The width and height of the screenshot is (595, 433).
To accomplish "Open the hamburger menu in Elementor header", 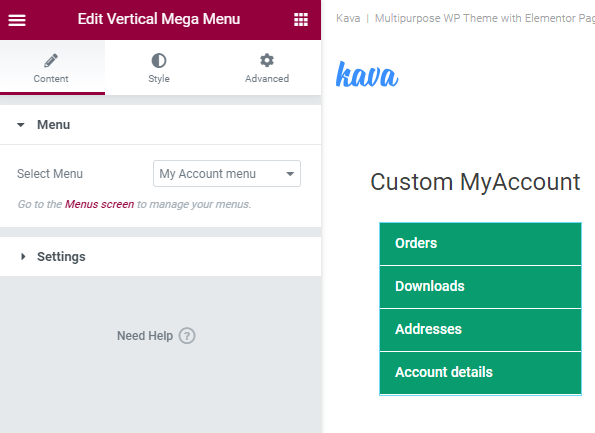I will (17, 20).
